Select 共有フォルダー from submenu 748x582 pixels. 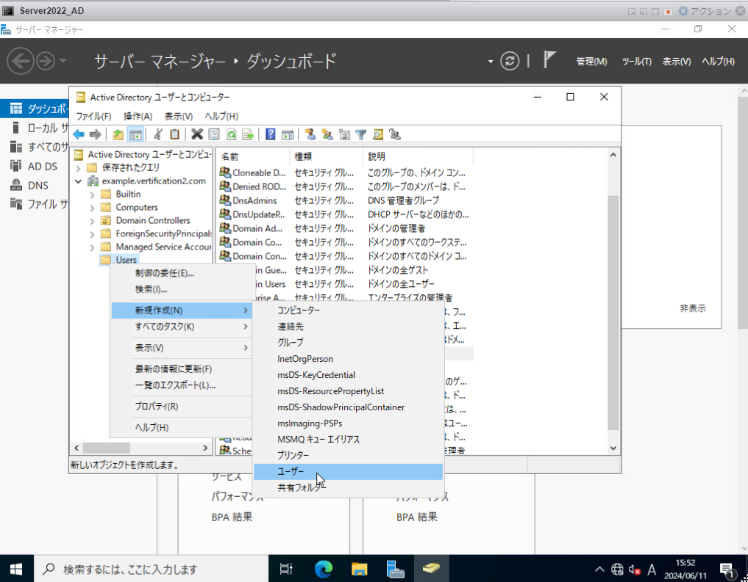pos(348,488)
